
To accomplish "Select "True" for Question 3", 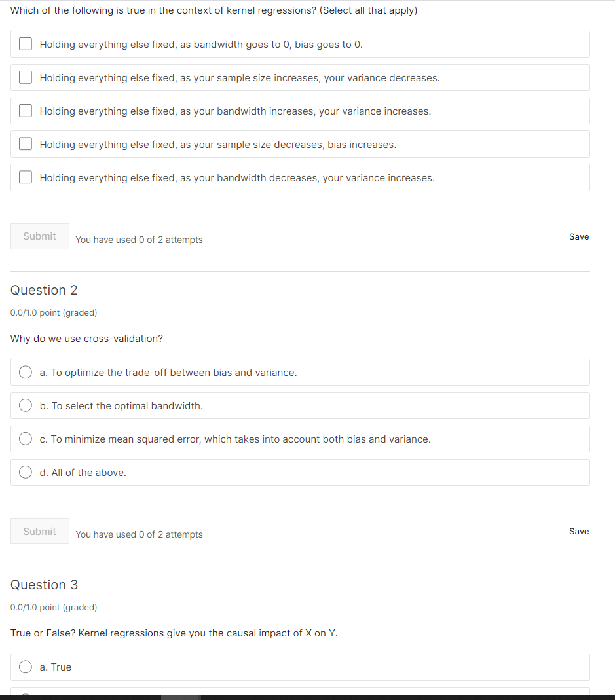I will point(25,667).
